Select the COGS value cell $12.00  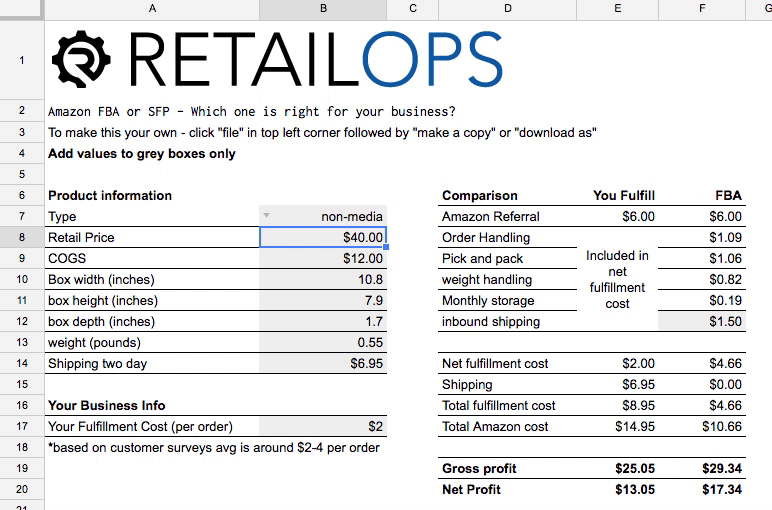coord(323,258)
